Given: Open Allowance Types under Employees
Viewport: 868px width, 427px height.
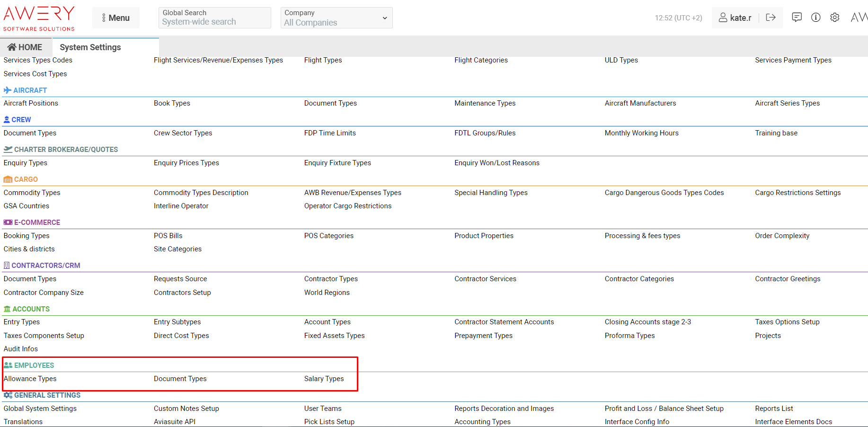Looking at the screenshot, I should coord(30,379).
